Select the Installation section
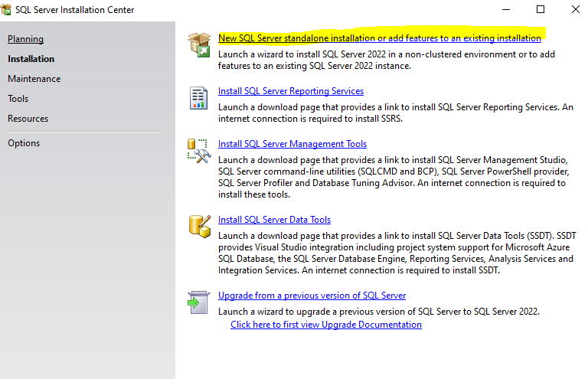 [x=31, y=59]
